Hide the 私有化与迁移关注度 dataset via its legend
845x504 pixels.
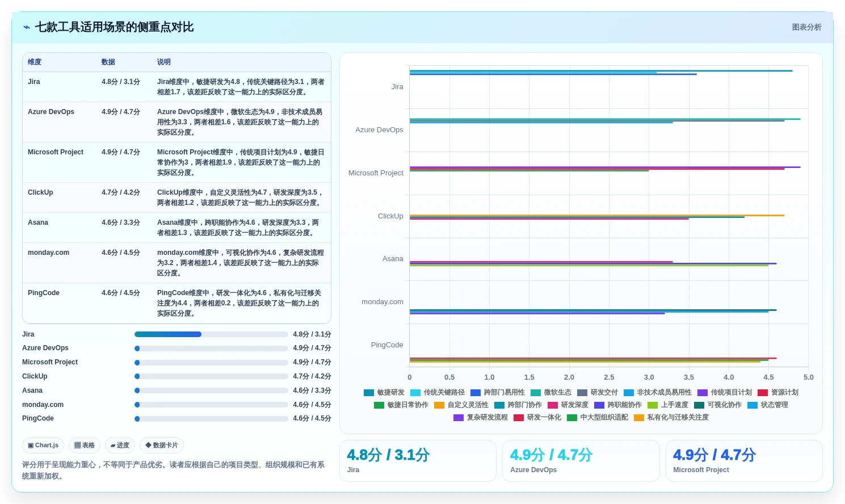point(671,418)
